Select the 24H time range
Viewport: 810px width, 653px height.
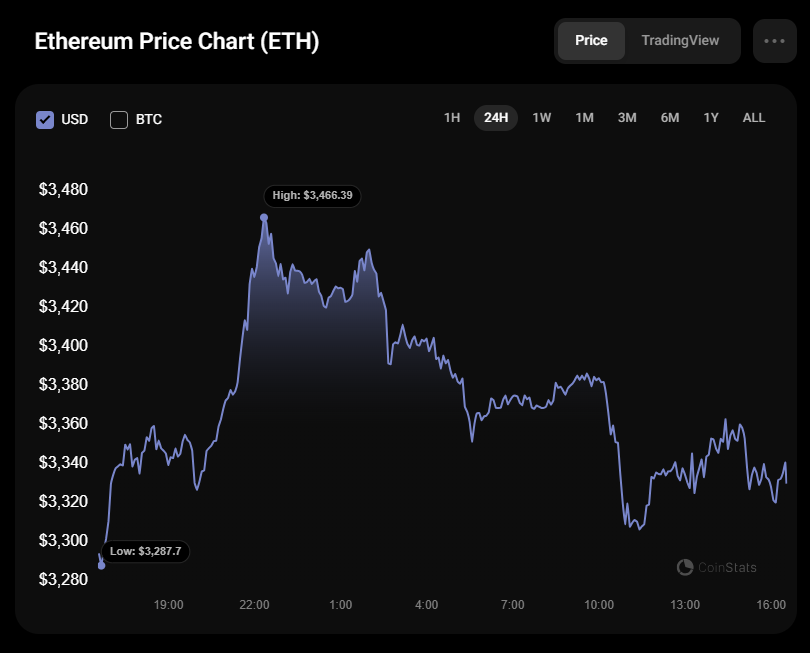point(495,117)
